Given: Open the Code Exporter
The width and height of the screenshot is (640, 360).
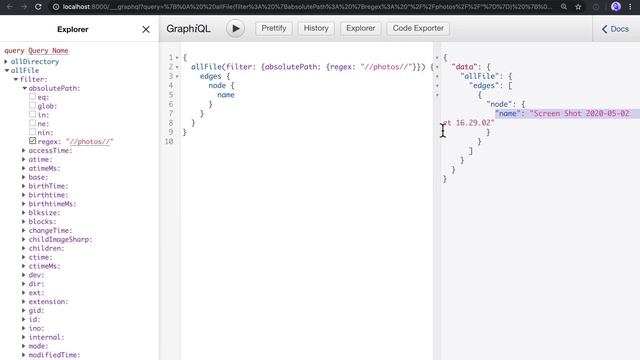Looking at the screenshot, I should [418, 28].
